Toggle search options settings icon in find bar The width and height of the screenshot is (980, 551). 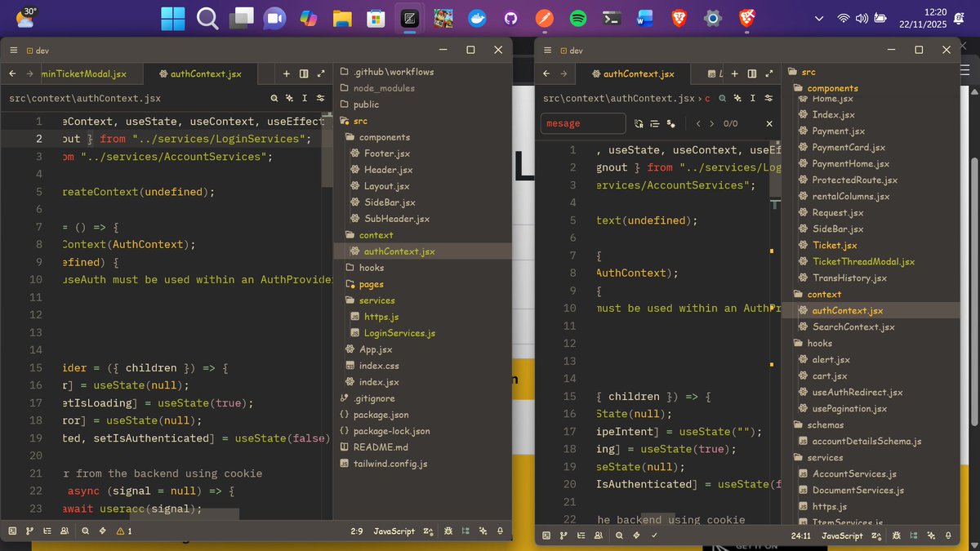tap(671, 124)
